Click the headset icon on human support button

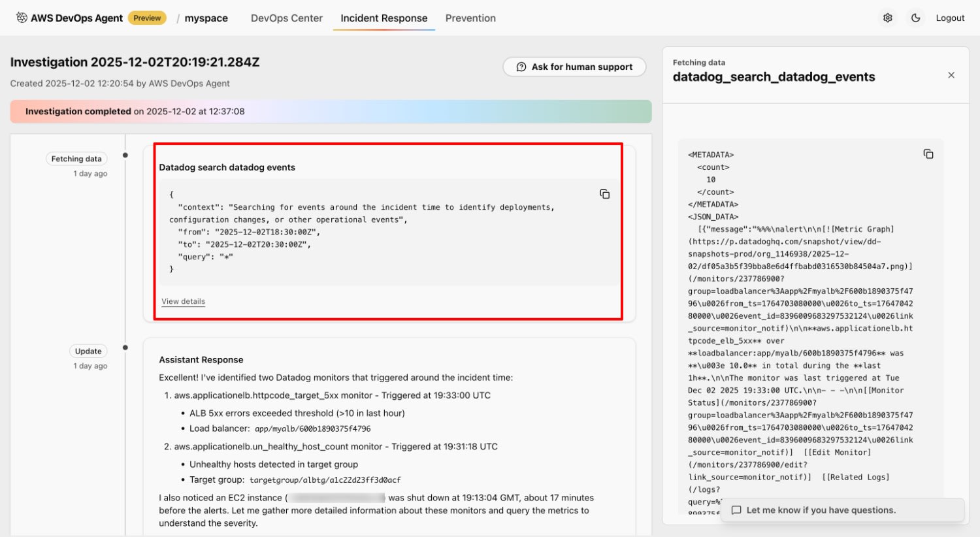(521, 67)
